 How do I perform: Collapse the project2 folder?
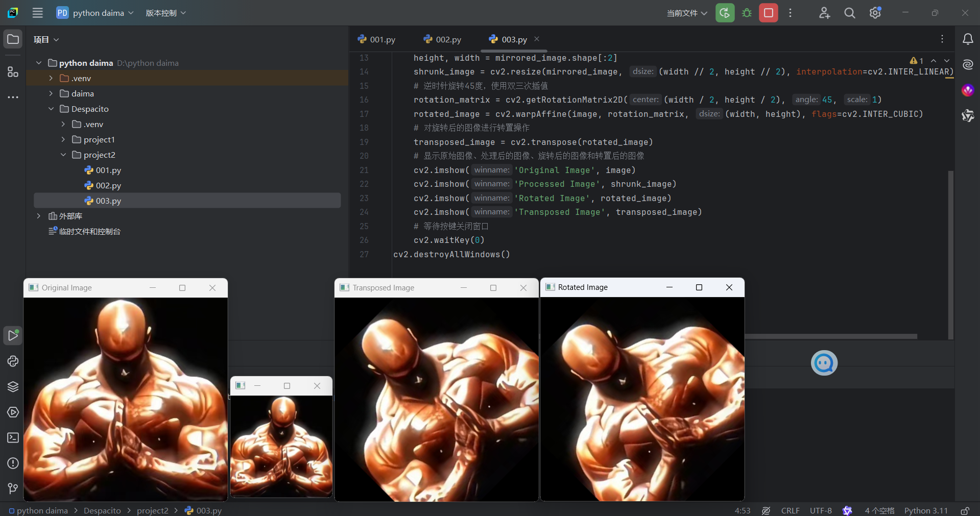[x=63, y=155]
